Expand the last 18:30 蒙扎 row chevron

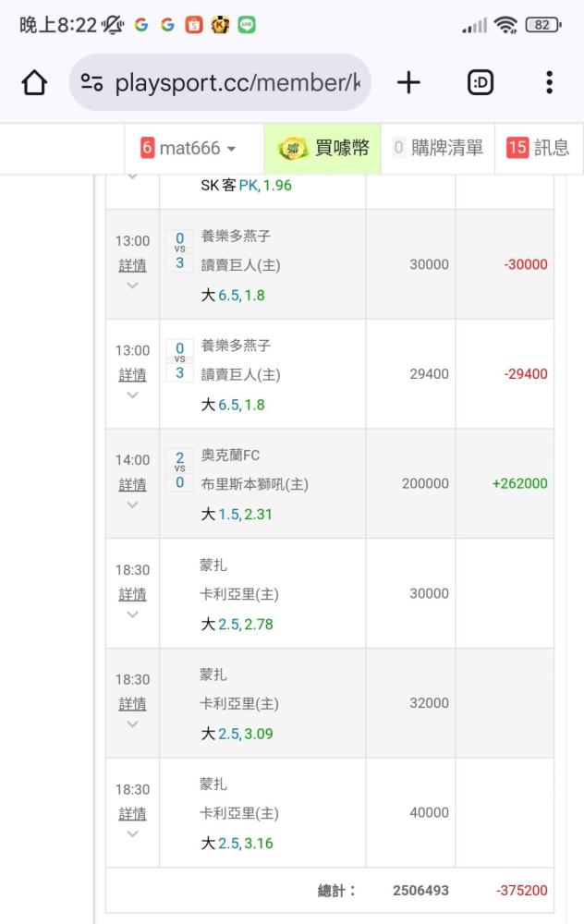click(x=132, y=833)
